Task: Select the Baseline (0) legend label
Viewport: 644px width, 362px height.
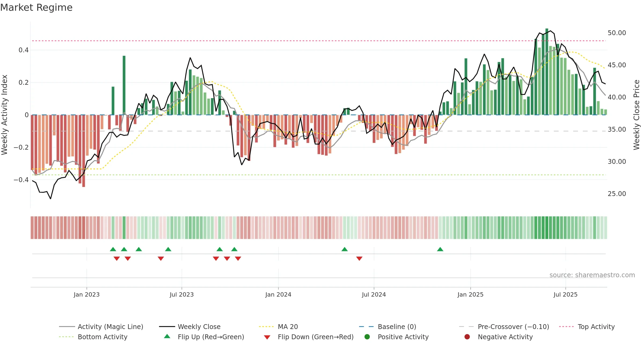Action: (397, 327)
